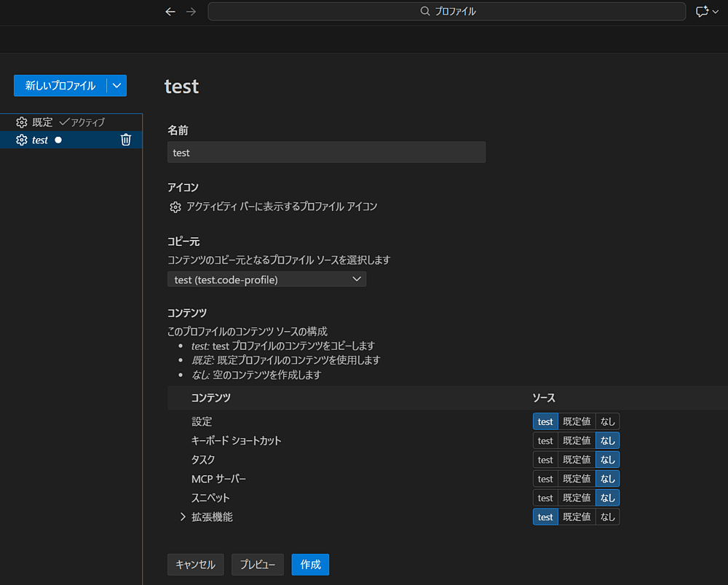Cancel profile creation with キャンセル

tap(195, 565)
